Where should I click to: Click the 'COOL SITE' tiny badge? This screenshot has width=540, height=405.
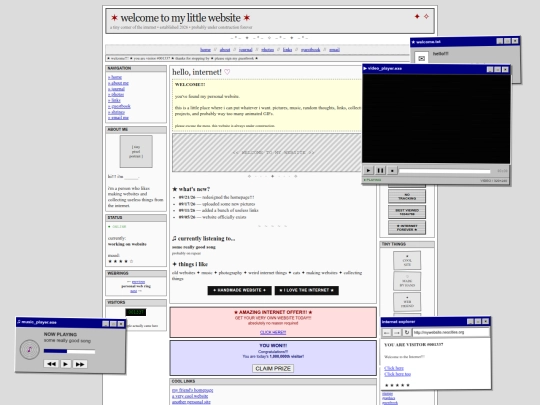point(407,260)
